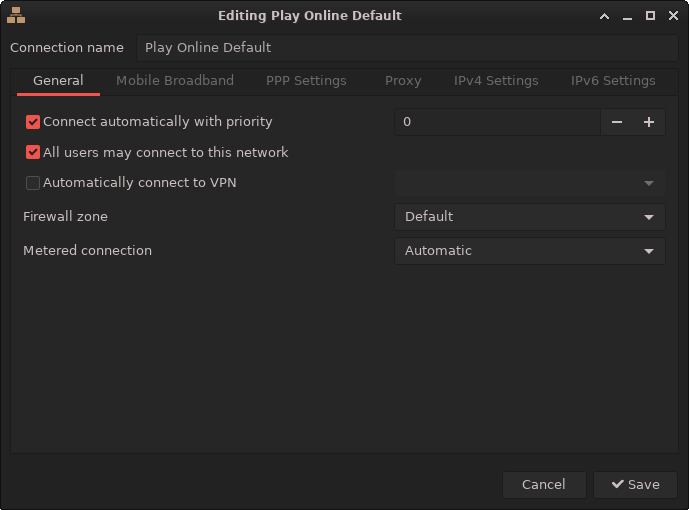Decrease priority with the minus button
The height and width of the screenshot is (510, 689).
point(617,122)
